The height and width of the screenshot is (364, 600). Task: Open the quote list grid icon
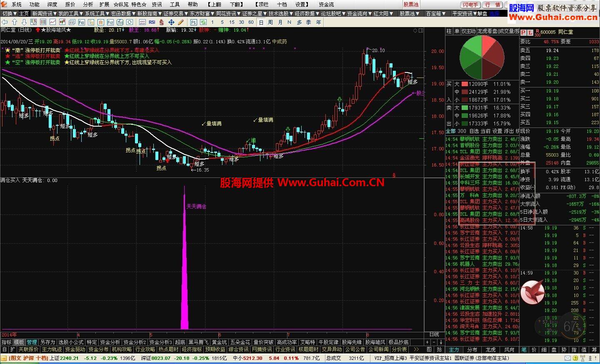pyautogui.click(x=43, y=22)
